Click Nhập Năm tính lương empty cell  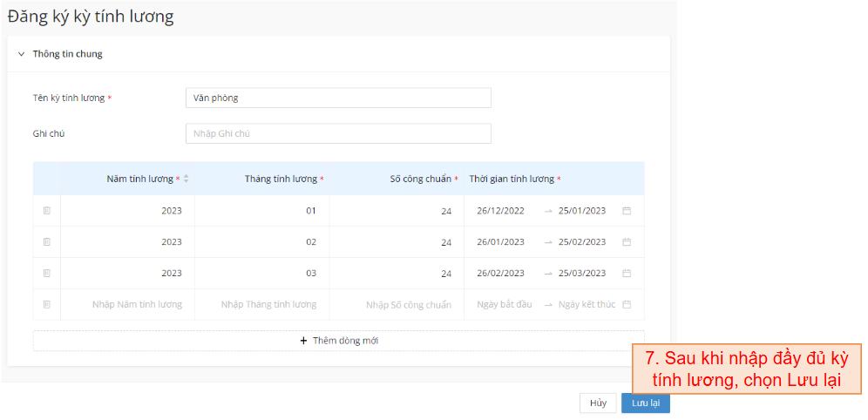point(137,305)
